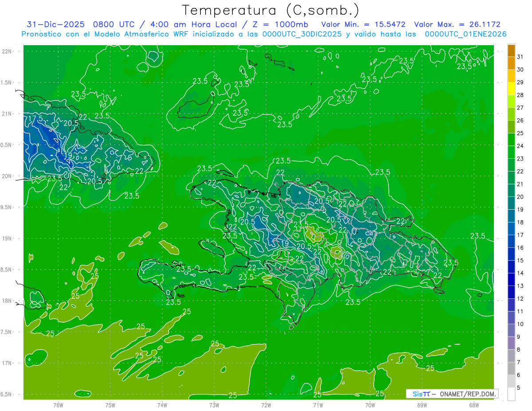Click the '9' legend scale value
Viewport: 532px width, 411px height.
pyautogui.click(x=518, y=337)
